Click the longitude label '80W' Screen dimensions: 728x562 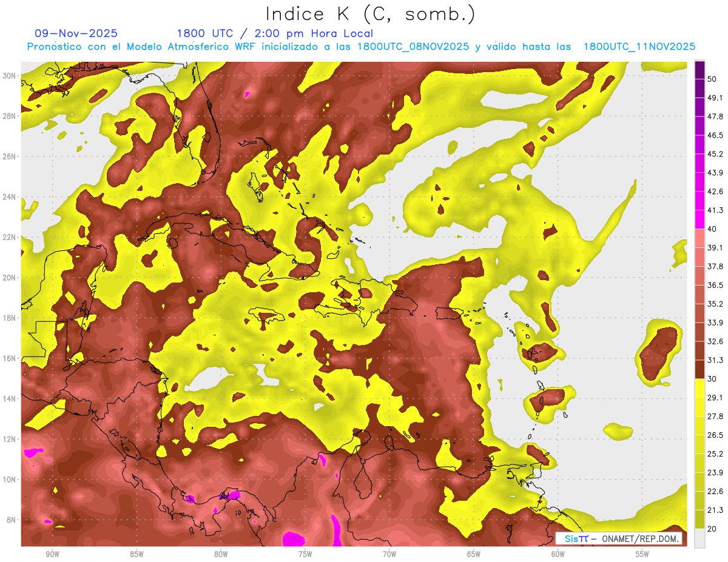tap(221, 554)
